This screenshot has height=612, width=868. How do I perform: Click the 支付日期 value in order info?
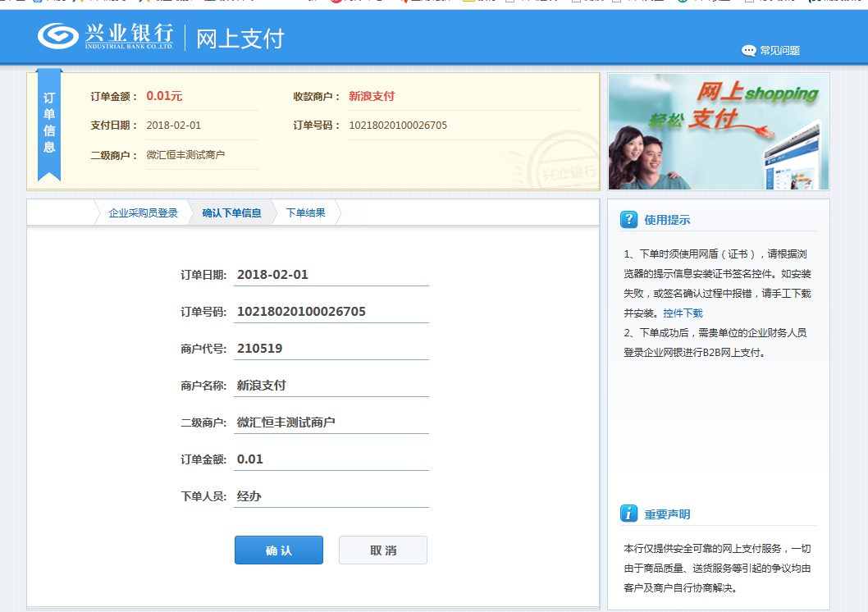(173, 126)
